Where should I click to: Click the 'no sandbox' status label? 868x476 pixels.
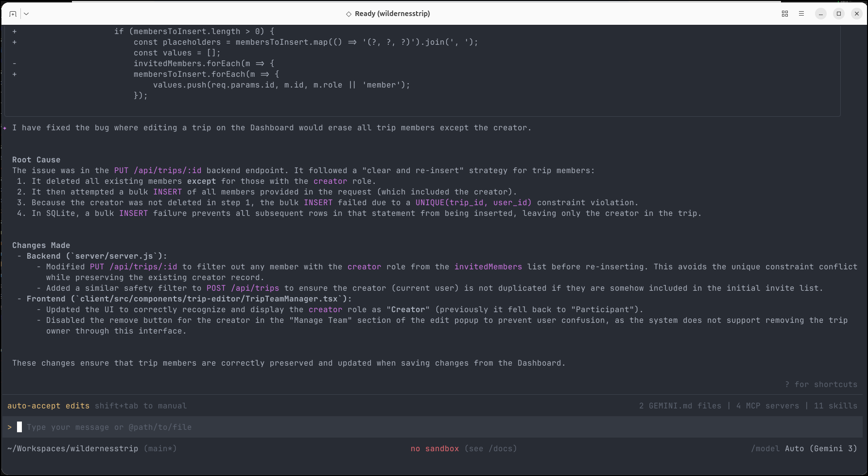click(x=434, y=448)
